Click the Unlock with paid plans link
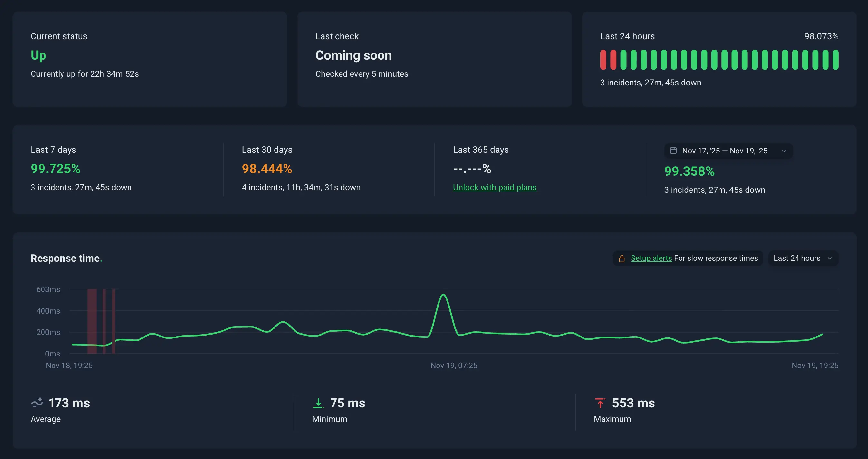Screen dimensions: 868x459 point(495,187)
